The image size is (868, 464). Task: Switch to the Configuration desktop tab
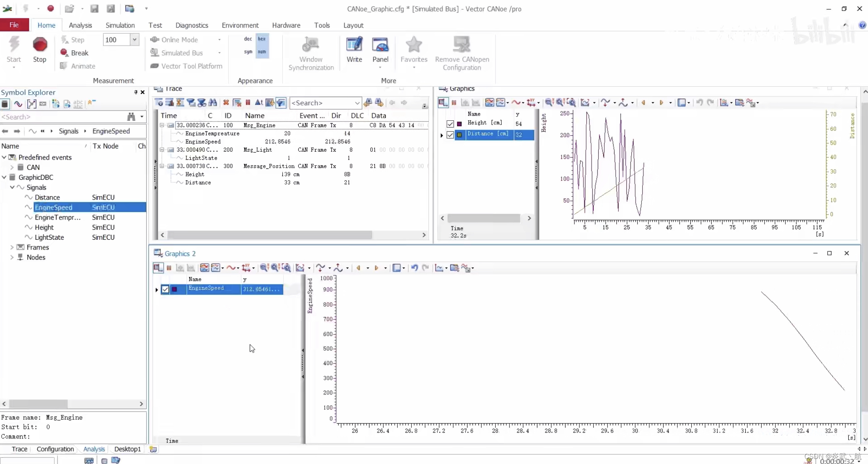pos(55,449)
